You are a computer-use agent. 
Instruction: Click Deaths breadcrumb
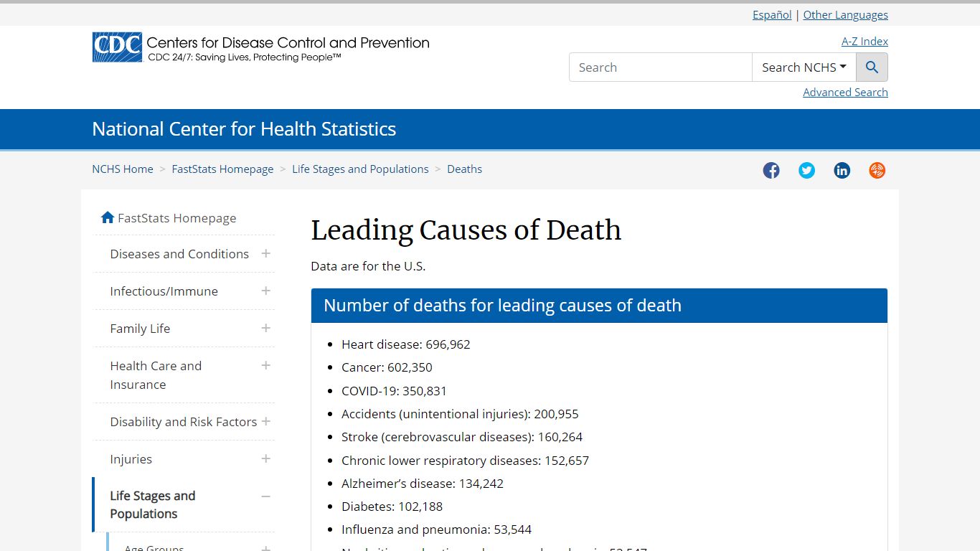point(464,169)
